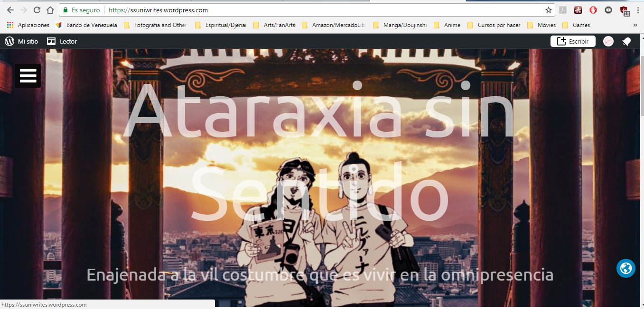Go to the browser home page
Viewport: 644px width, 309px height.
click(50, 10)
